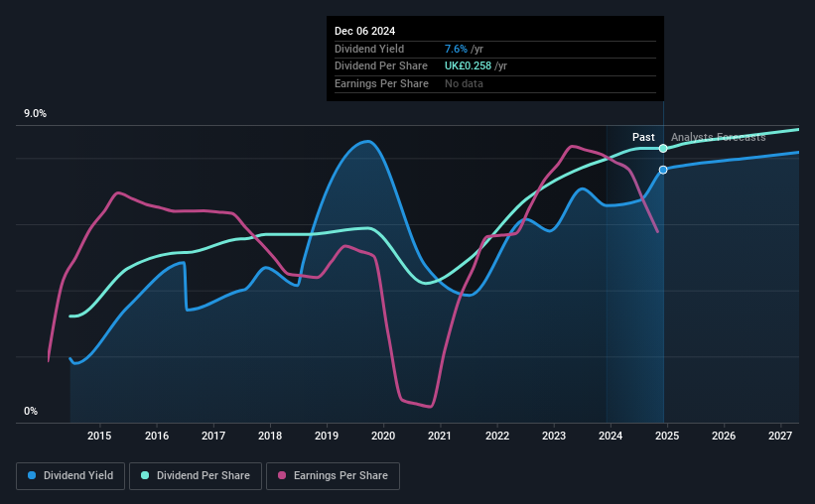The image size is (815, 504).
Task: Toggle the Earnings Per Share legend button
Action: coord(333,476)
